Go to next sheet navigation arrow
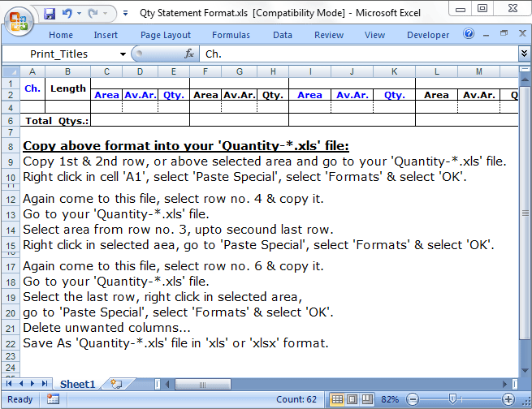The image size is (532, 409). click(32, 383)
